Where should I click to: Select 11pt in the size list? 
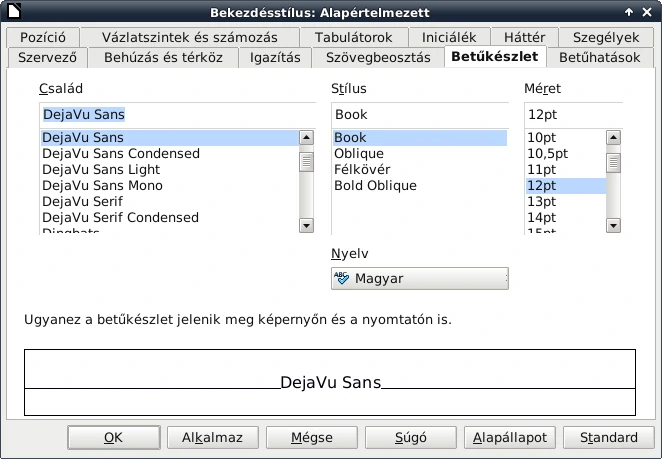pos(566,170)
